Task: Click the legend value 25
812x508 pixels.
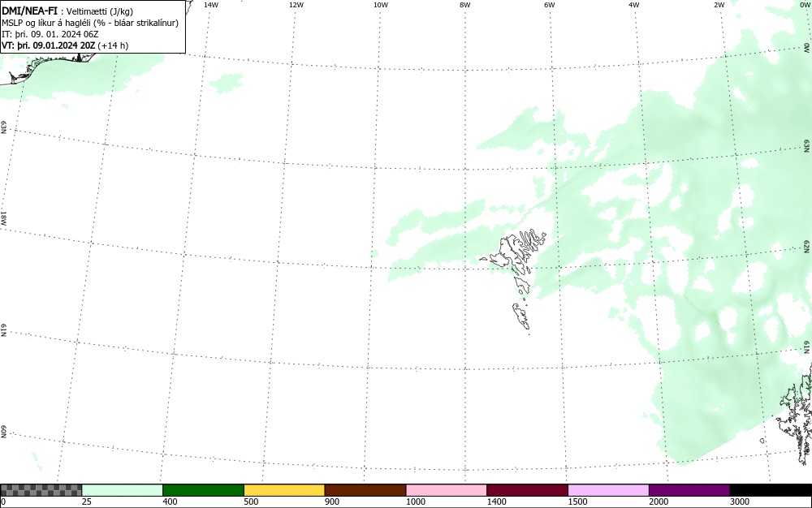Action: (x=87, y=502)
